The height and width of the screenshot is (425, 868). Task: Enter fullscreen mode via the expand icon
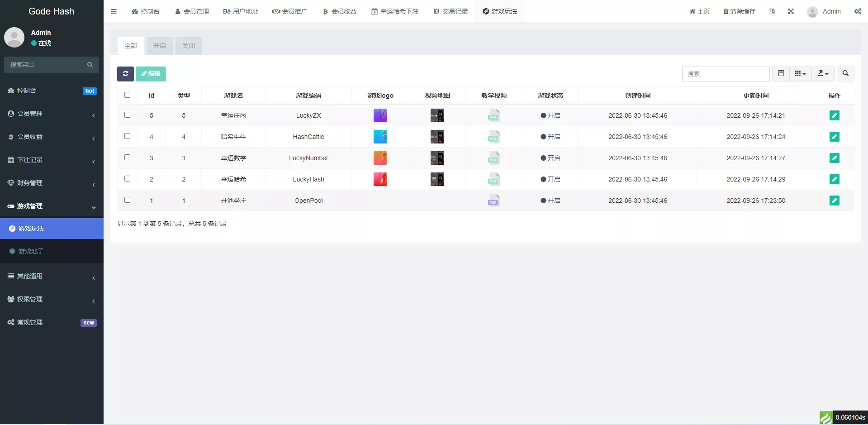coord(791,11)
